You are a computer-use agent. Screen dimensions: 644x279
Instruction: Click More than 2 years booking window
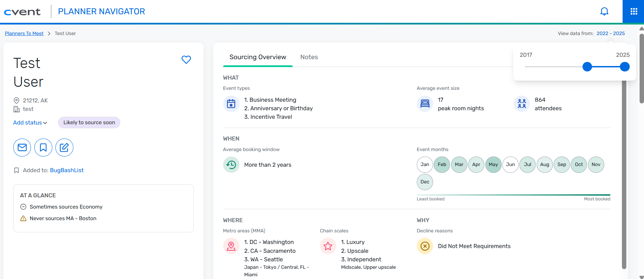268,165
